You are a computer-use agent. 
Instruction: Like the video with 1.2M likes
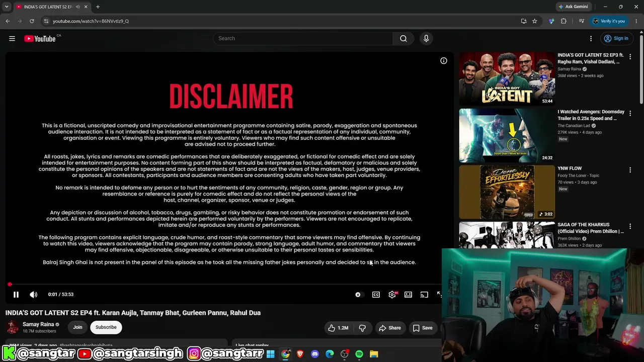pyautogui.click(x=338, y=328)
